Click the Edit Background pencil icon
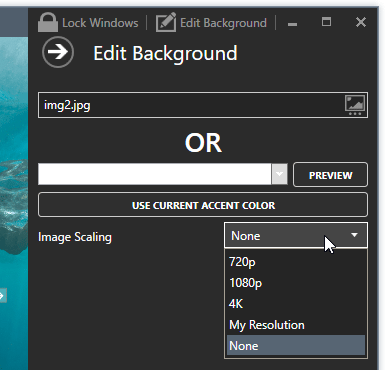This screenshot has width=385, height=370. 166,22
